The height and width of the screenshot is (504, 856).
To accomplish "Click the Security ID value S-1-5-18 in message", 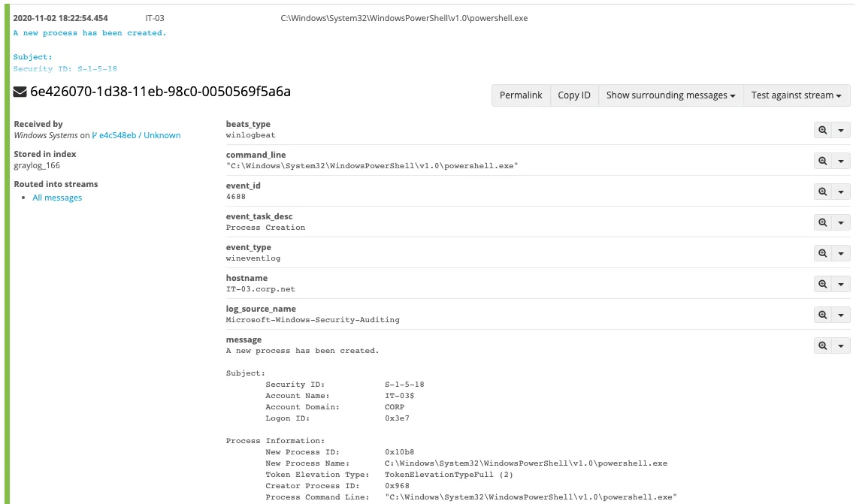I will click(404, 385).
